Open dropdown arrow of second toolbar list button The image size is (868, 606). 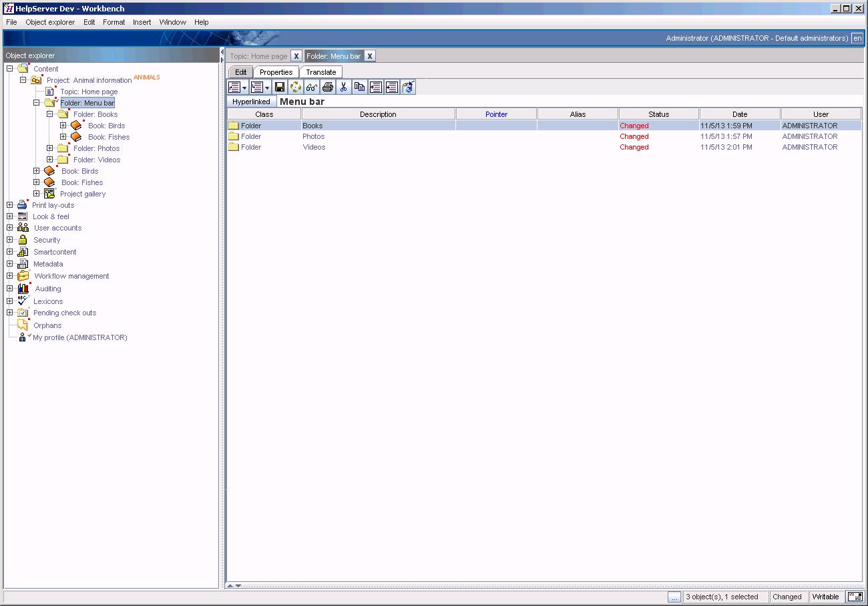(267, 88)
